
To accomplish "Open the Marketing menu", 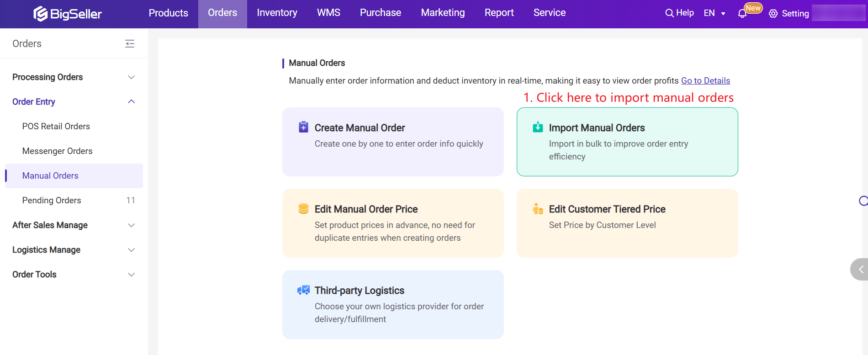I will 443,13.
